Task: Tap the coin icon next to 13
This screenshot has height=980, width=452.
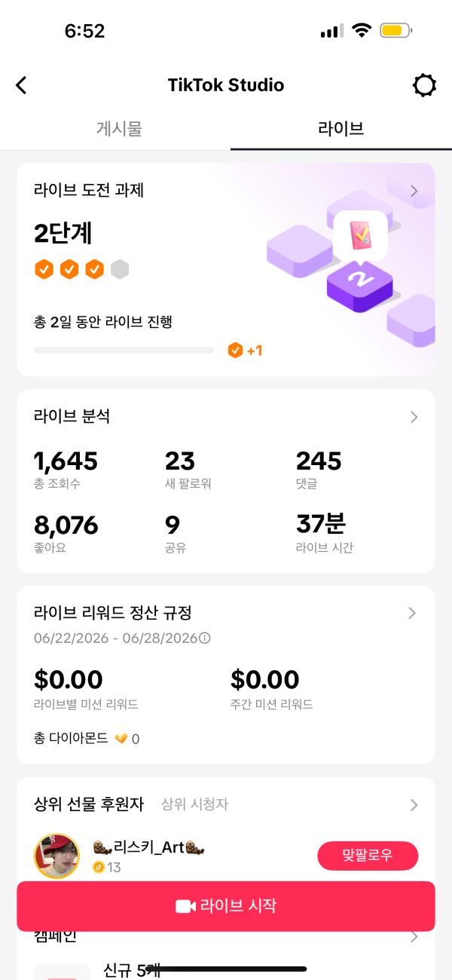Action: coord(99,867)
